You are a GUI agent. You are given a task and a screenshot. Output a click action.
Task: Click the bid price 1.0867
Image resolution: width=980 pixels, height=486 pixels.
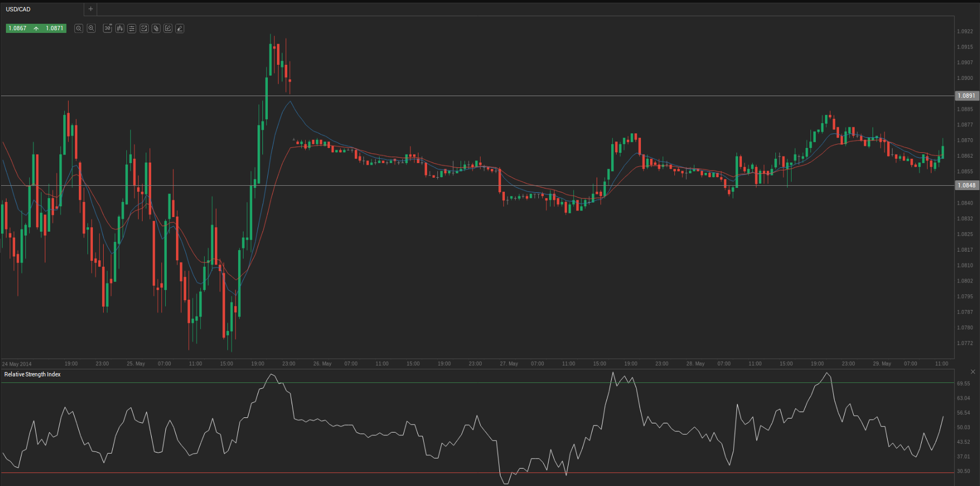point(18,28)
